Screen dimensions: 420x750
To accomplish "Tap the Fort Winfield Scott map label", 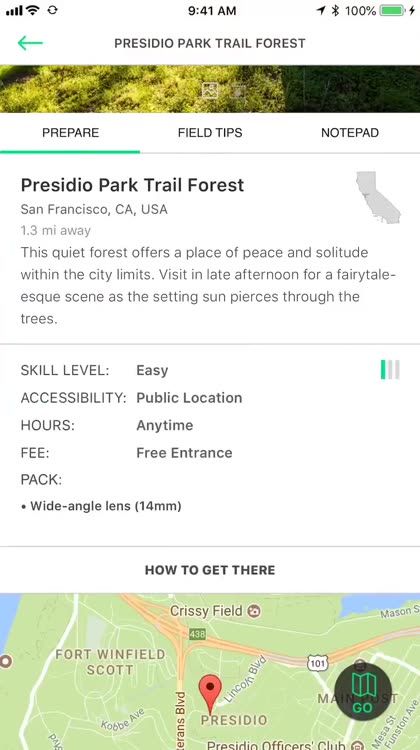I will [111, 662].
